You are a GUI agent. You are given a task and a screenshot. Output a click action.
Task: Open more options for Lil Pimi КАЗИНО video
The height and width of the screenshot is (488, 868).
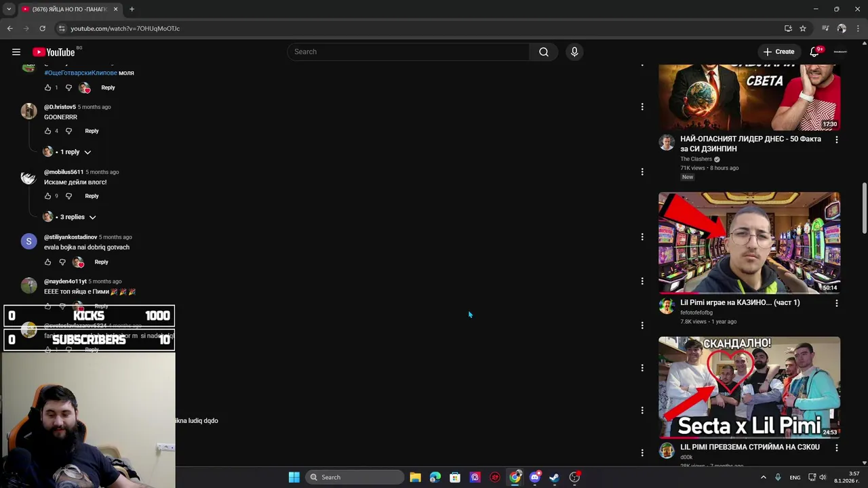coord(836,304)
